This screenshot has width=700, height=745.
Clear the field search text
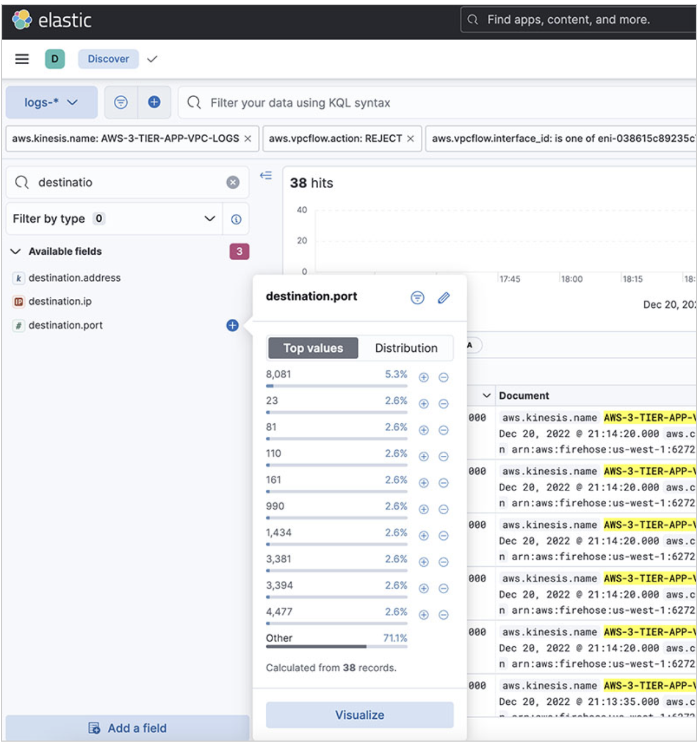[x=233, y=182]
